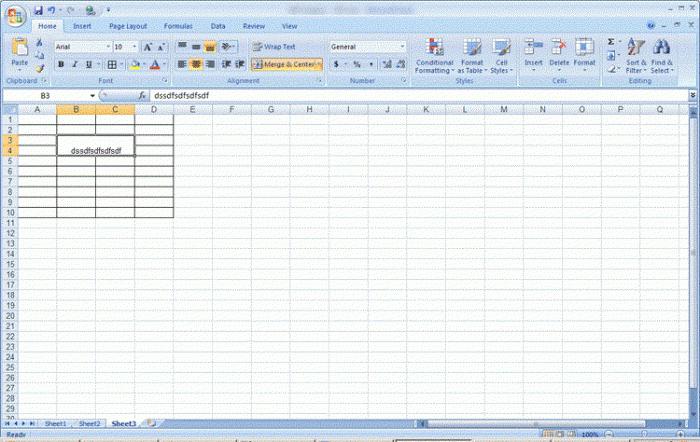Toggle bold formatting
Image resolution: width=700 pixels, height=442 pixels.
tap(61, 65)
